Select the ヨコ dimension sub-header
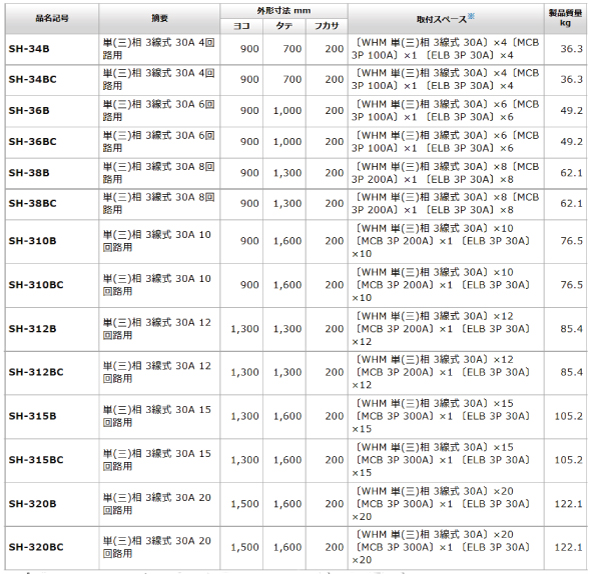 (x=242, y=26)
